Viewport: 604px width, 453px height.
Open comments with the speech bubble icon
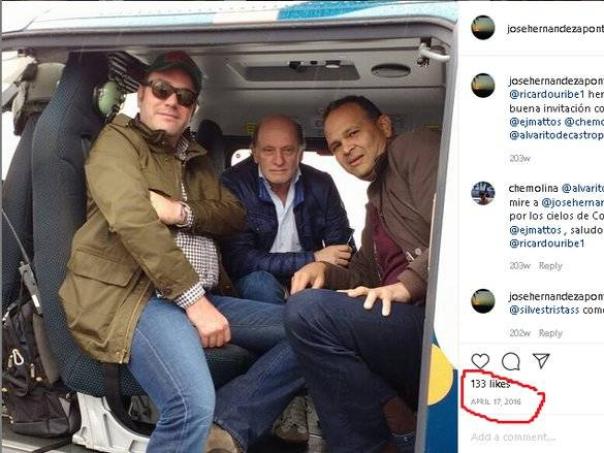[510, 361]
